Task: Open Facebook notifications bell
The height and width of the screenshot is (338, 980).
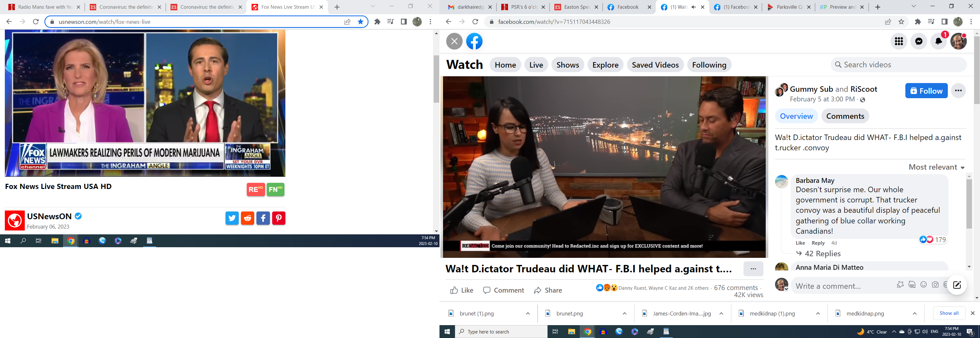Action: [x=938, y=42]
